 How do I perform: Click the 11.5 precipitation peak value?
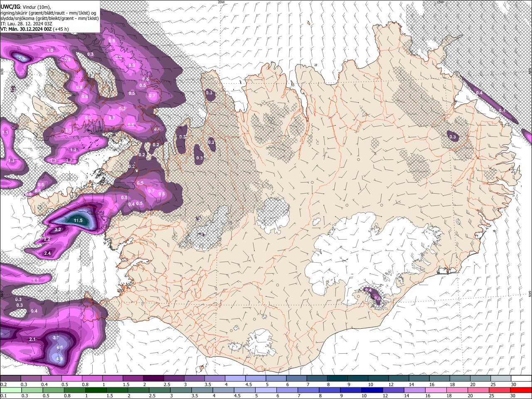(78, 220)
